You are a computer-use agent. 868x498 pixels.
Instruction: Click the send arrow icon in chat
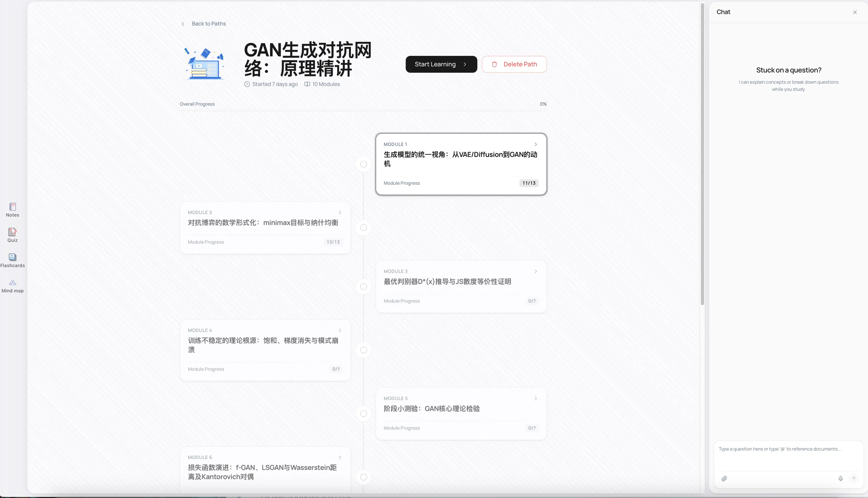coord(854,479)
